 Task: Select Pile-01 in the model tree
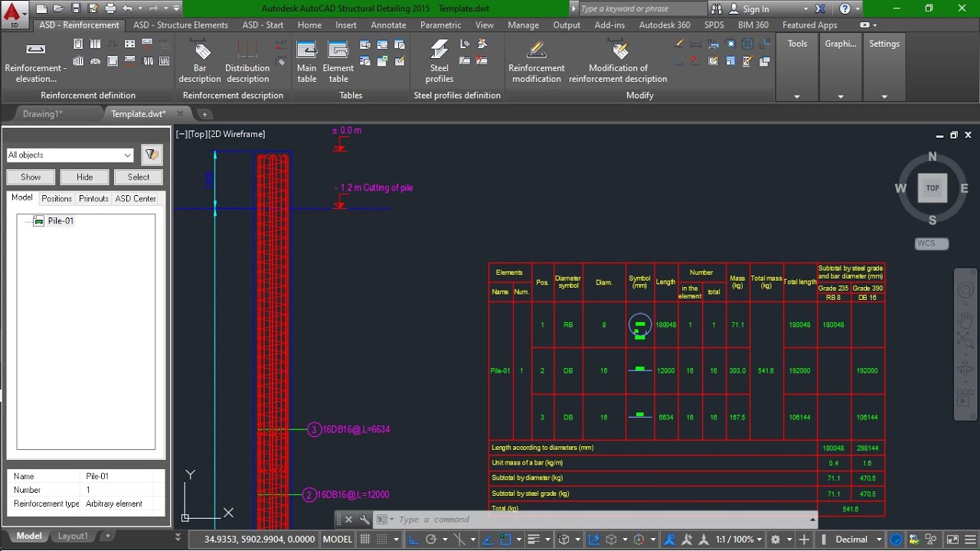click(60, 221)
